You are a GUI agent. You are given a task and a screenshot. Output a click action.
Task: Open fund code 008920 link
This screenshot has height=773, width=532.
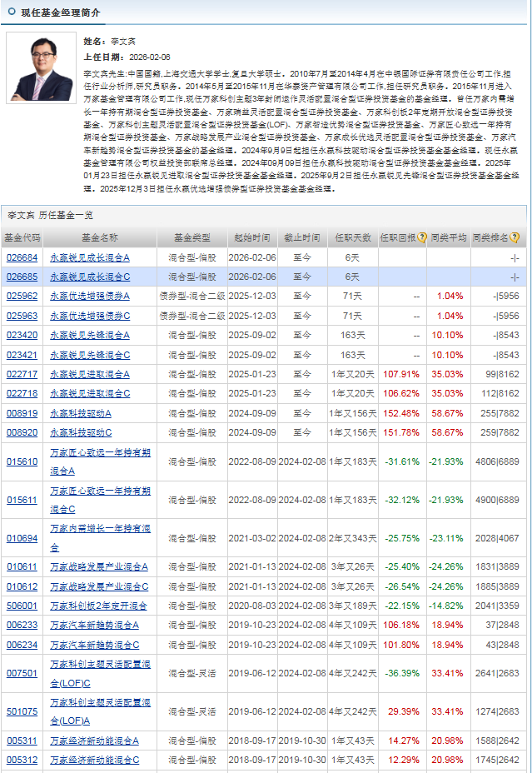(22, 432)
